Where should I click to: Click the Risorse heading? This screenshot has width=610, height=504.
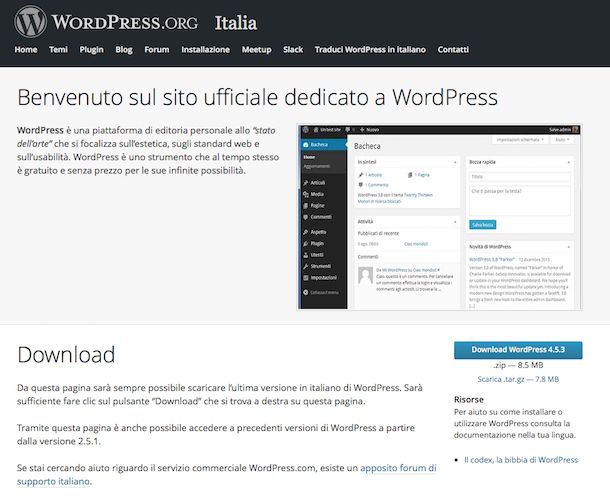click(469, 399)
